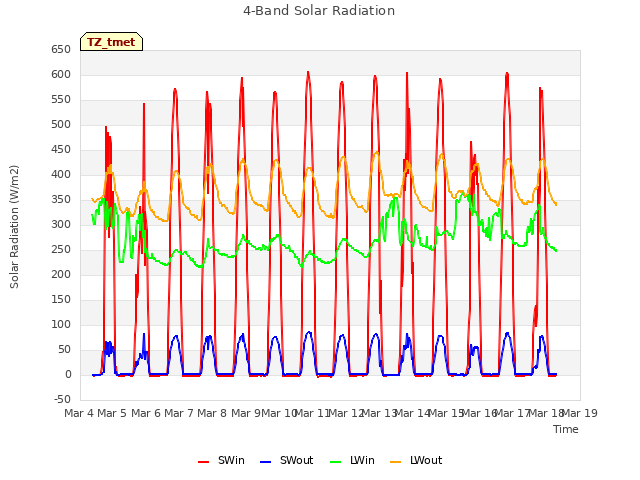The height and width of the screenshot is (480, 640).
Task: Click the 650 y-axis tick label
Action: pos(61,50)
